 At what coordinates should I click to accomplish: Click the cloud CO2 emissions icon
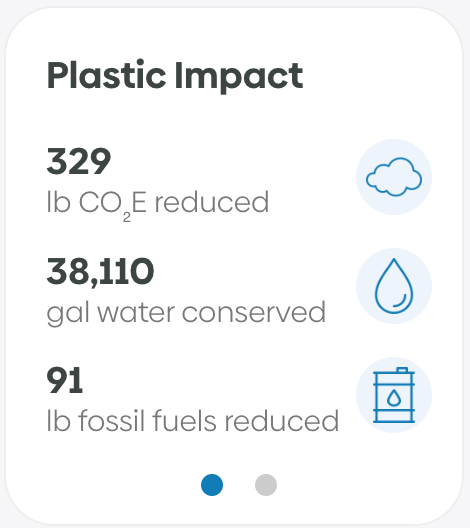(x=394, y=177)
